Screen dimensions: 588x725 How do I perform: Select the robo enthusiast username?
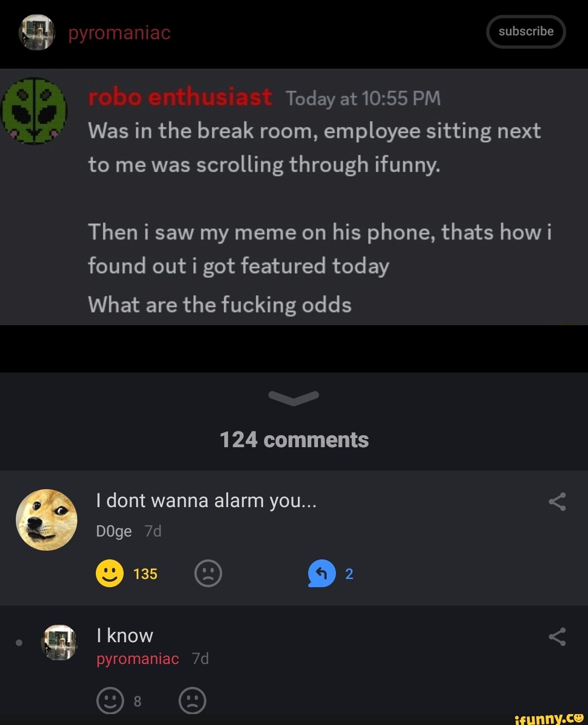(180, 98)
